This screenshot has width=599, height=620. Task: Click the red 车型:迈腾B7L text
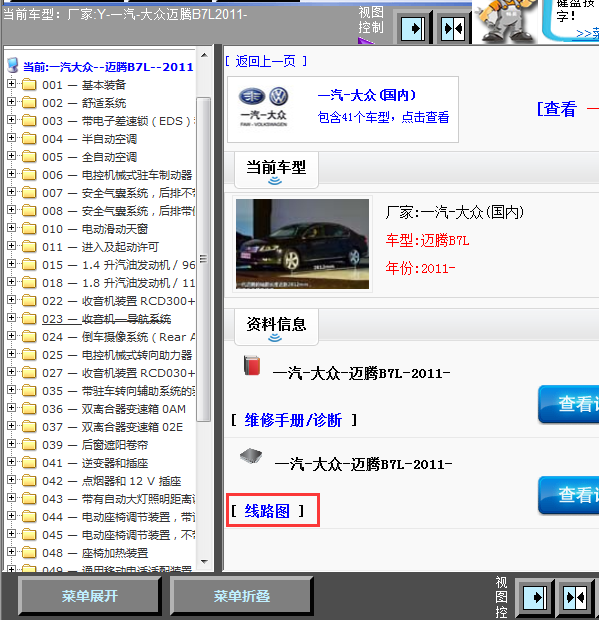[427, 240]
